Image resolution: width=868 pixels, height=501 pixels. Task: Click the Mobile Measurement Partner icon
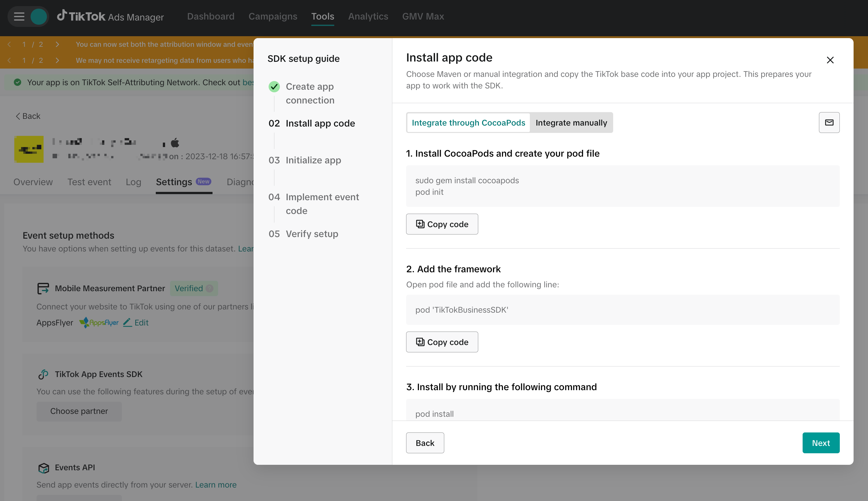click(43, 288)
